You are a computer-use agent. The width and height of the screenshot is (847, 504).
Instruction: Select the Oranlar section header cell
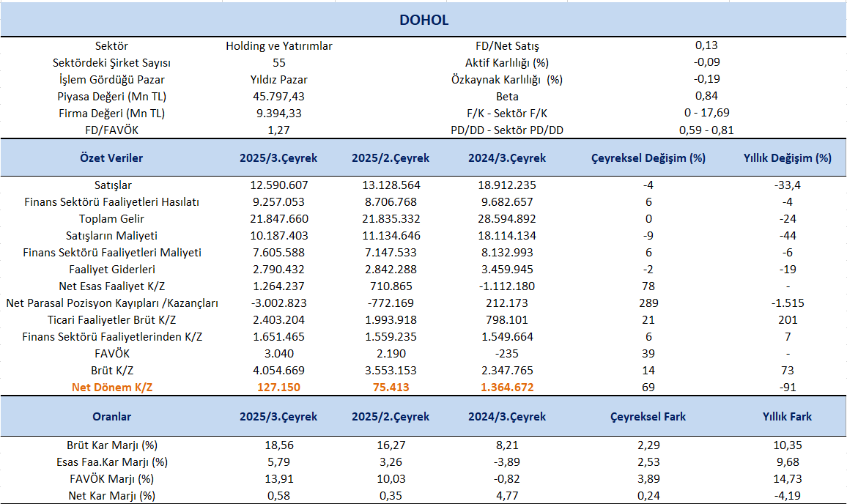[x=111, y=417]
